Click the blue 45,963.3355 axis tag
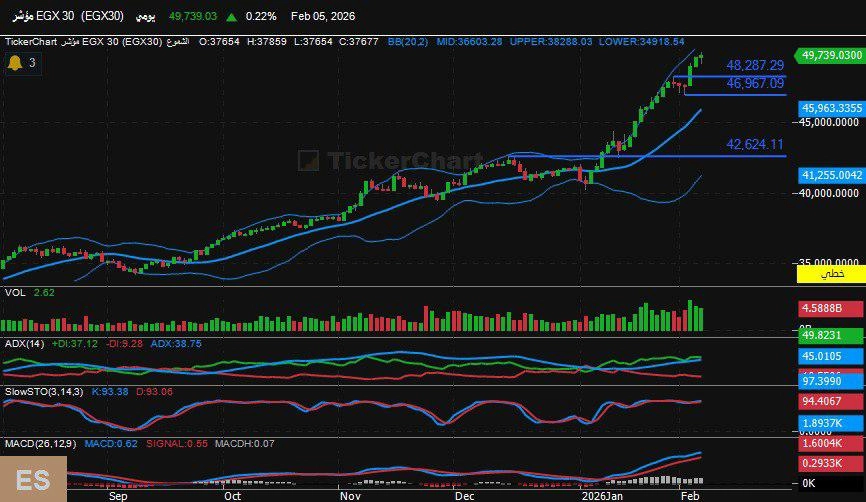866x502 pixels. (830, 107)
